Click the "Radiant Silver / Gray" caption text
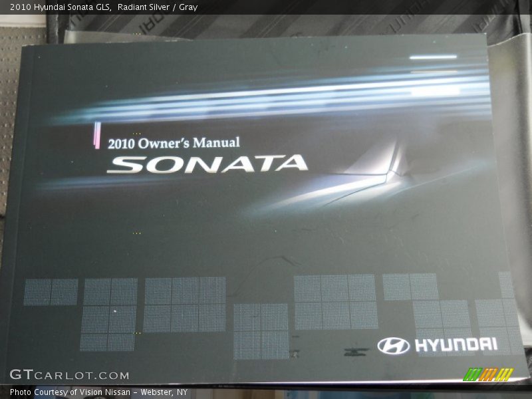The width and height of the screenshot is (532, 399). [x=158, y=7]
